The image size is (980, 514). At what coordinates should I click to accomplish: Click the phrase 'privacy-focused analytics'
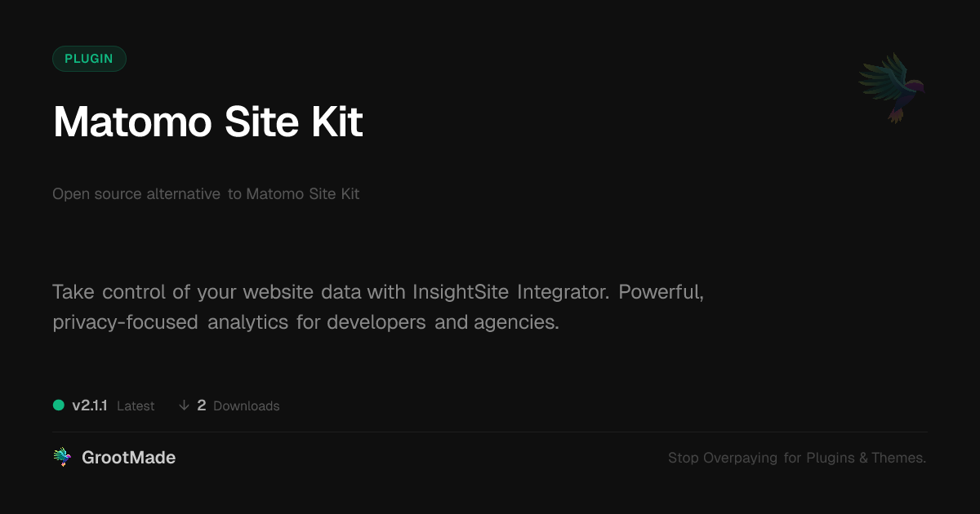(x=171, y=322)
